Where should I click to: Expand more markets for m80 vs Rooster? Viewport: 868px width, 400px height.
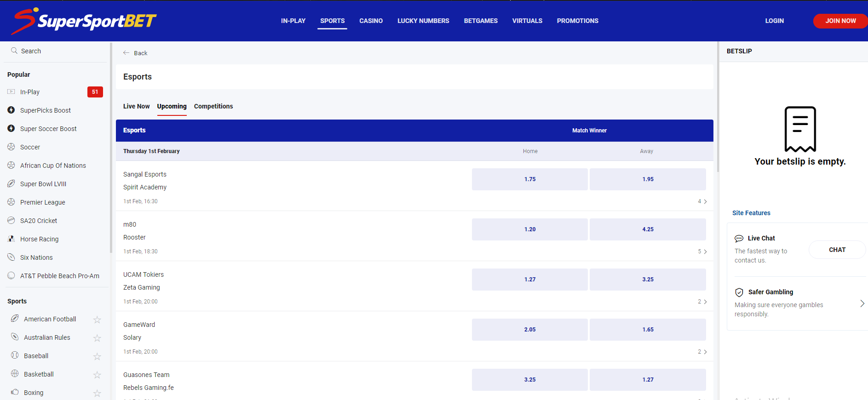(x=702, y=251)
